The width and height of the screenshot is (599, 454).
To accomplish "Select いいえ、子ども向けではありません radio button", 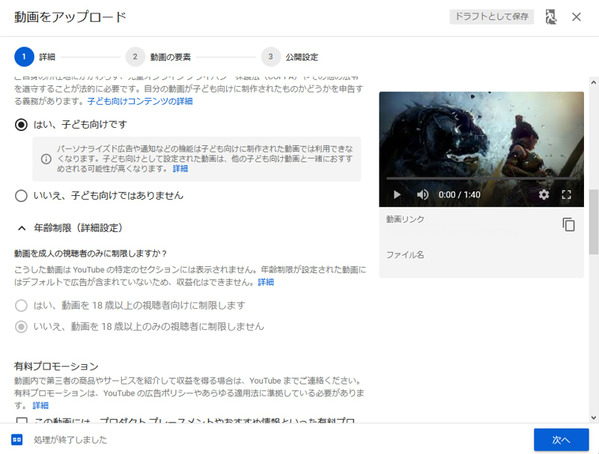I will tap(21, 196).
